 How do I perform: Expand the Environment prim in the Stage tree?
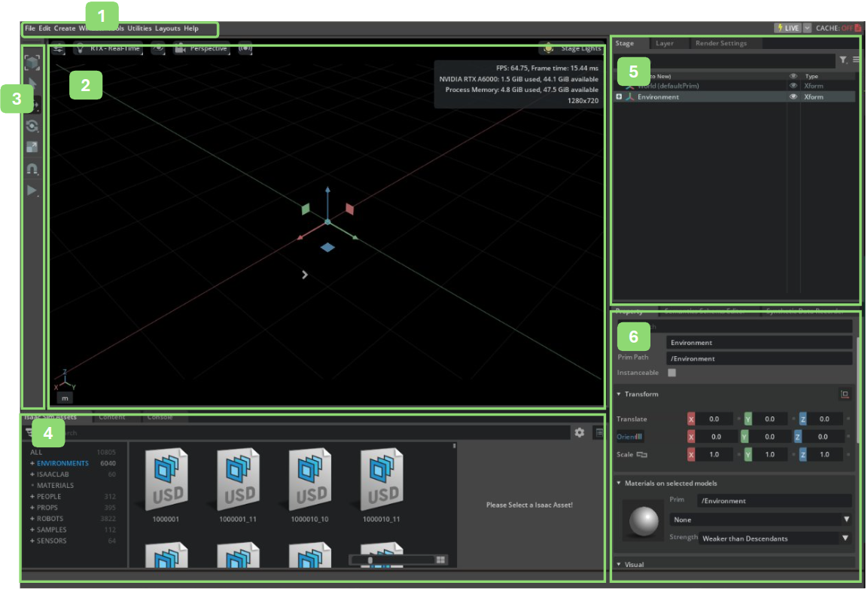(620, 96)
